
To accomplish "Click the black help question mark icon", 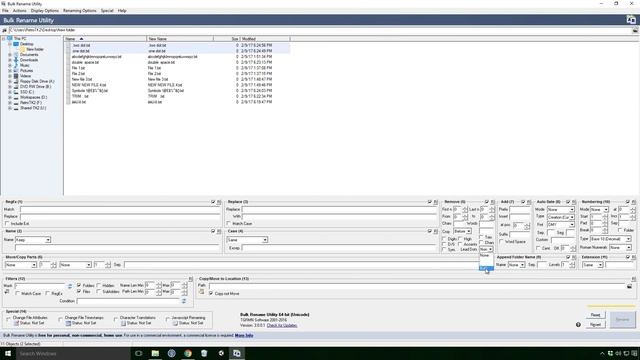I will click(578, 325).
